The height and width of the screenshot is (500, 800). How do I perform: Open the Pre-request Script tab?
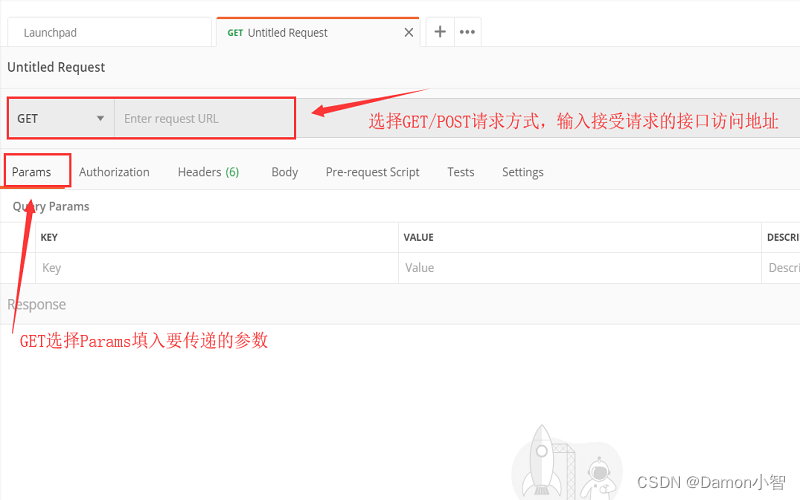pos(372,172)
